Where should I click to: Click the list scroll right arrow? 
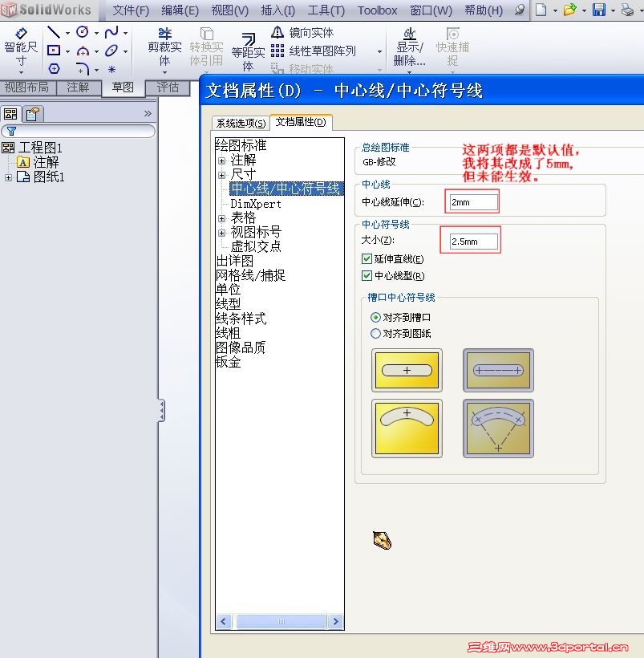point(336,621)
